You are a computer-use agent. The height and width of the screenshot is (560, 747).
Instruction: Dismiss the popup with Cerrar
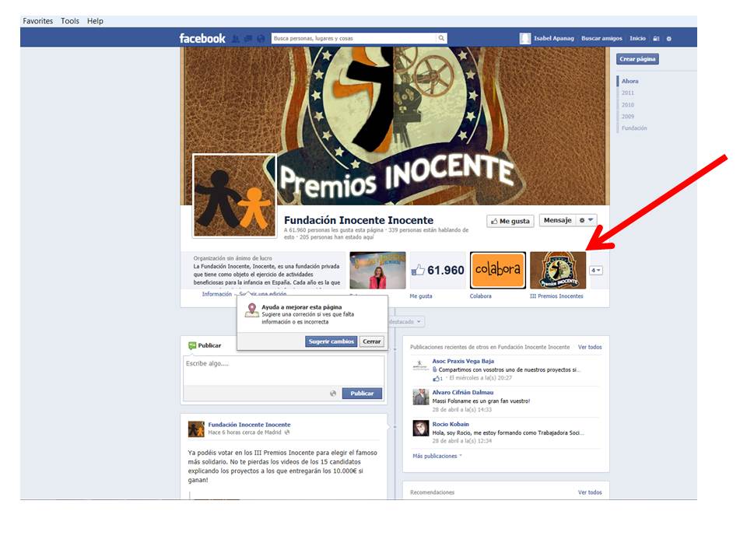[x=371, y=341]
